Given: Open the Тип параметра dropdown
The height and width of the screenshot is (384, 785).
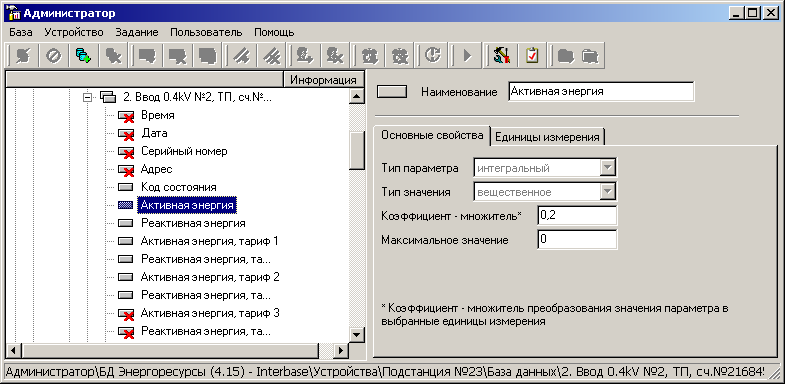Looking at the screenshot, I should tap(608, 168).
